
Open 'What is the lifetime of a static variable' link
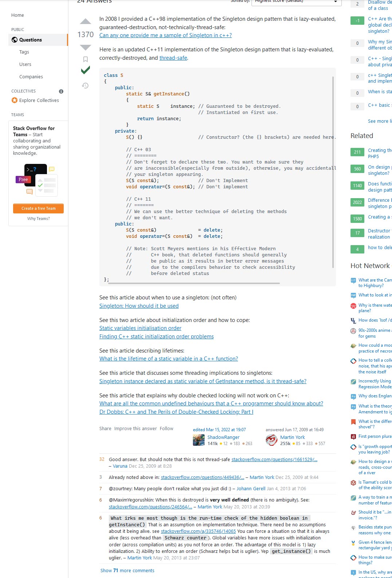pos(169,359)
